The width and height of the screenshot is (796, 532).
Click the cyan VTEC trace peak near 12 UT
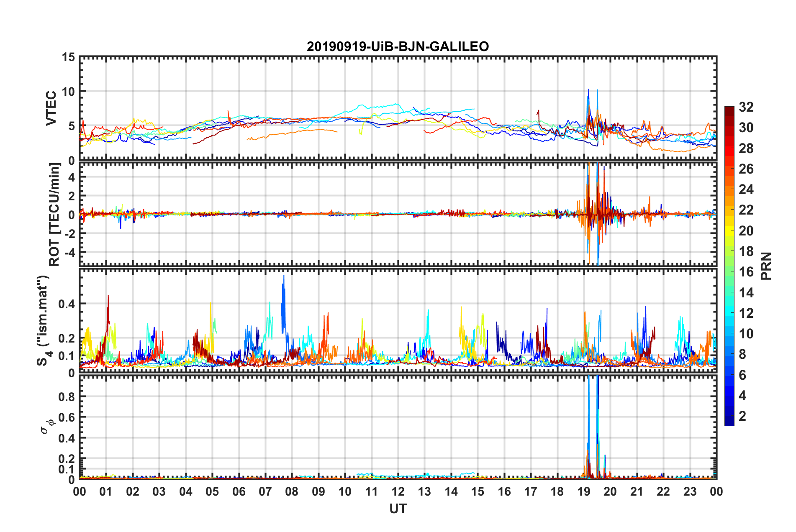(396, 105)
